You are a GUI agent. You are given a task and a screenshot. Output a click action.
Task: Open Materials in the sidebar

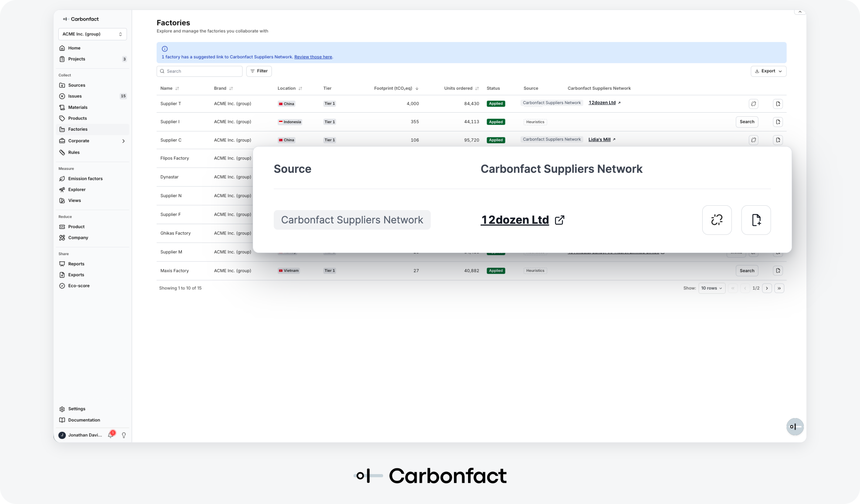(78, 107)
